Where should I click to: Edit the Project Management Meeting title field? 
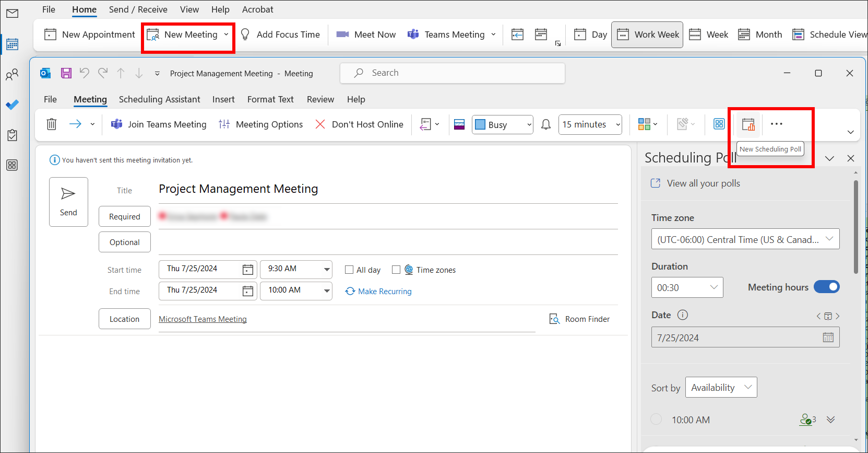tap(388, 189)
